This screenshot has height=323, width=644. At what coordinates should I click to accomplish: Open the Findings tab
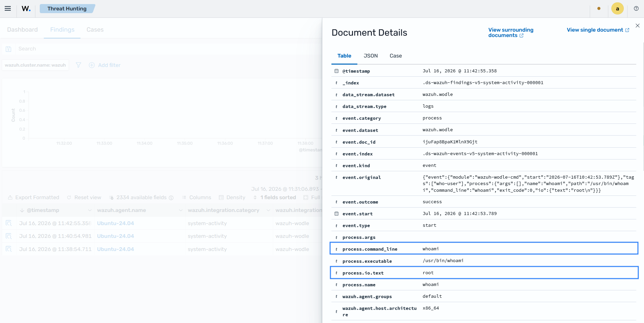pos(62,30)
